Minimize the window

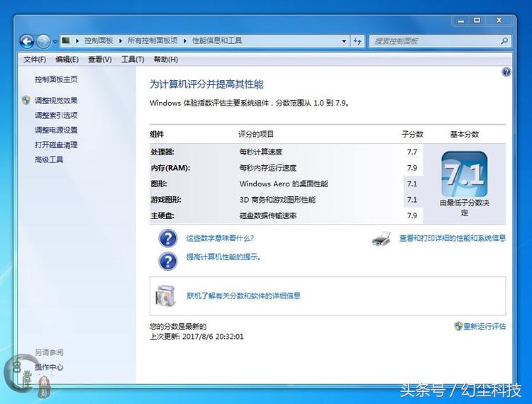[461, 21]
